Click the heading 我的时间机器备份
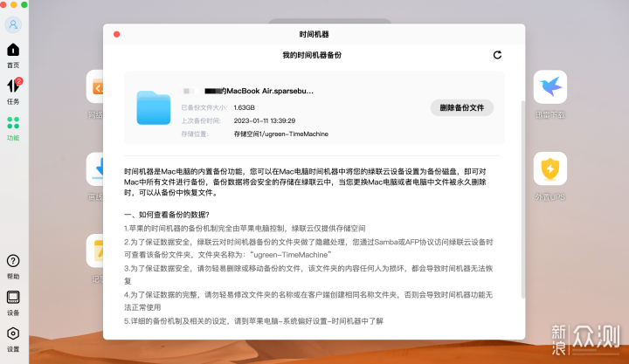Image resolution: width=629 pixels, height=364 pixels. tap(312, 55)
